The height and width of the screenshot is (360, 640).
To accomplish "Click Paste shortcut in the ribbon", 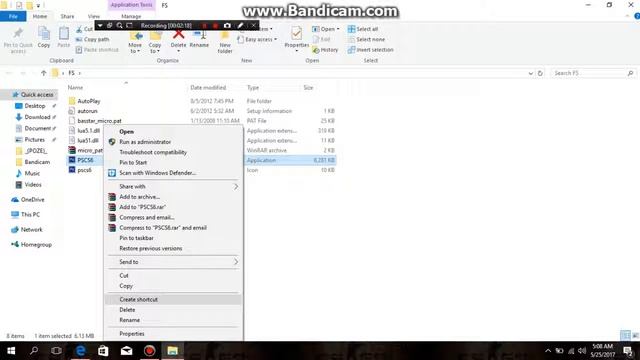I will [97, 50].
